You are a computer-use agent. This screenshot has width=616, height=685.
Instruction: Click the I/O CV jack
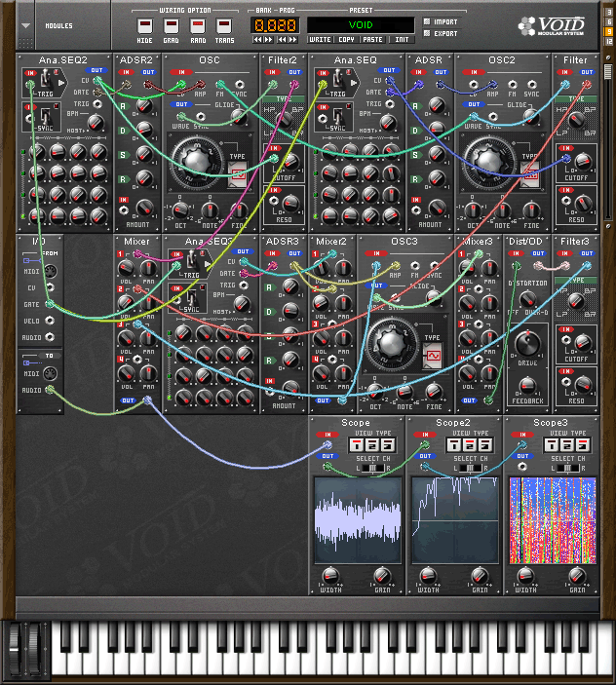pyautogui.click(x=51, y=287)
